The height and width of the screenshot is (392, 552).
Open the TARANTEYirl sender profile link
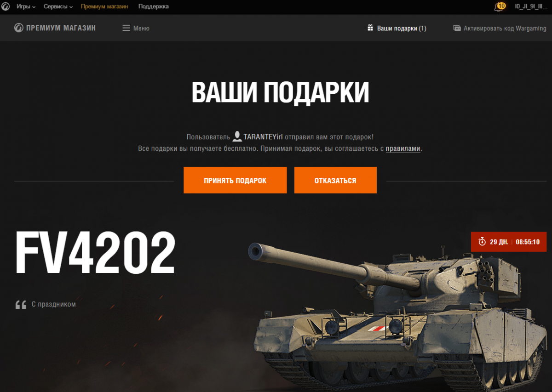pyautogui.click(x=264, y=137)
